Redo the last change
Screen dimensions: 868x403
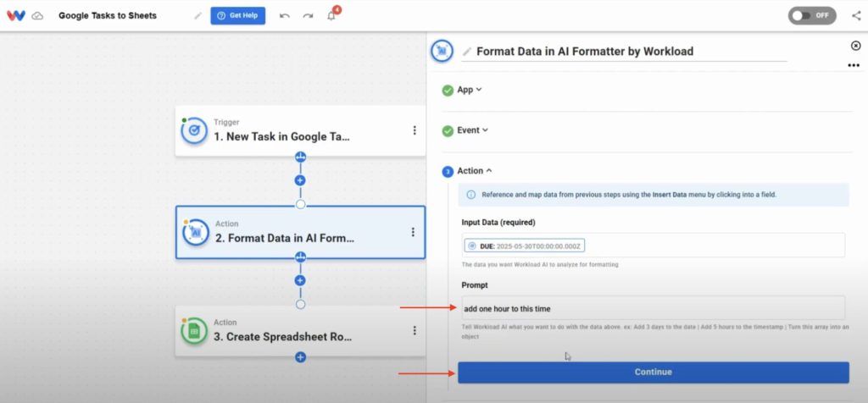pos(308,16)
